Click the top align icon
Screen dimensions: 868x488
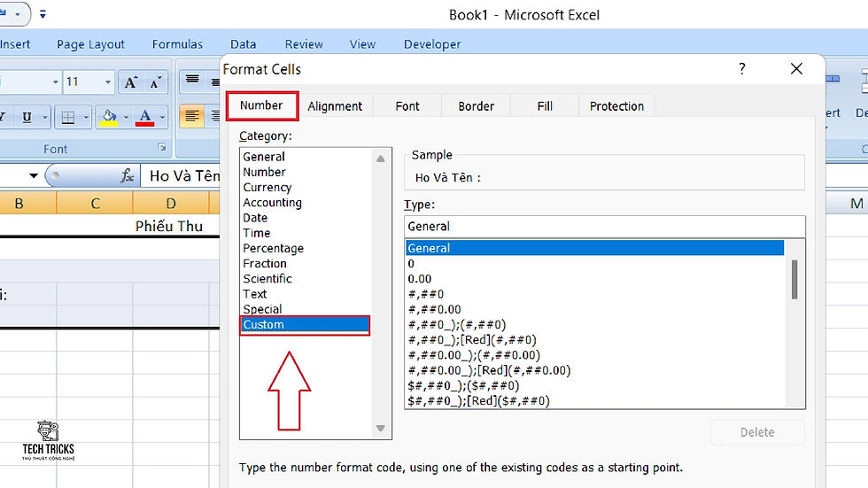click(192, 81)
